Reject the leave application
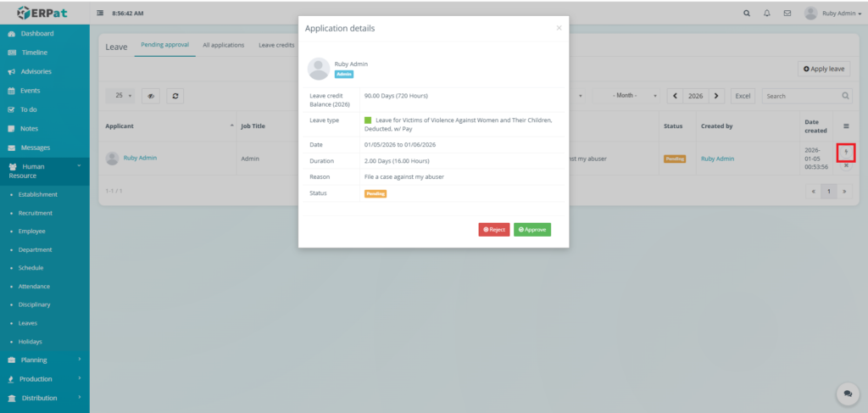868x413 pixels. [494, 230]
